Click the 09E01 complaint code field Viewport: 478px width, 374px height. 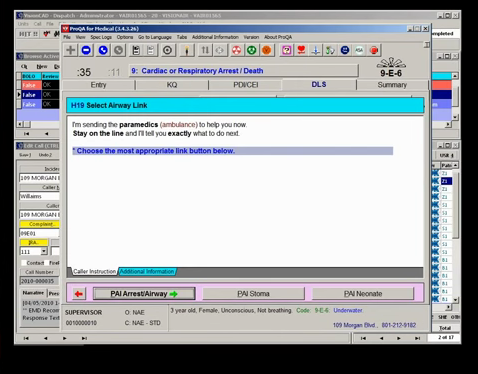39,233
